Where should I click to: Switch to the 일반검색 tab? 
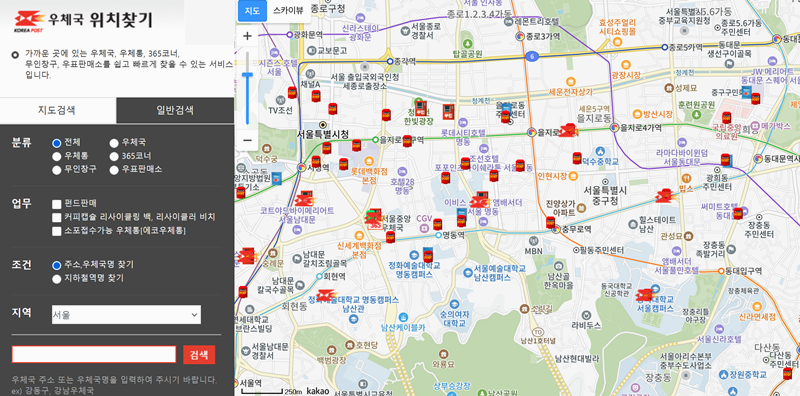pos(175,110)
